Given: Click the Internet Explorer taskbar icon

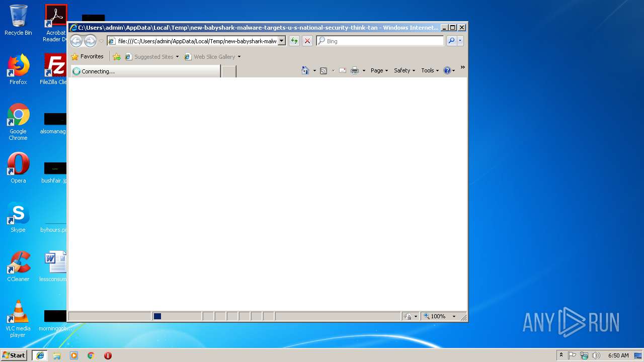Looking at the screenshot, I should pos(40,355).
